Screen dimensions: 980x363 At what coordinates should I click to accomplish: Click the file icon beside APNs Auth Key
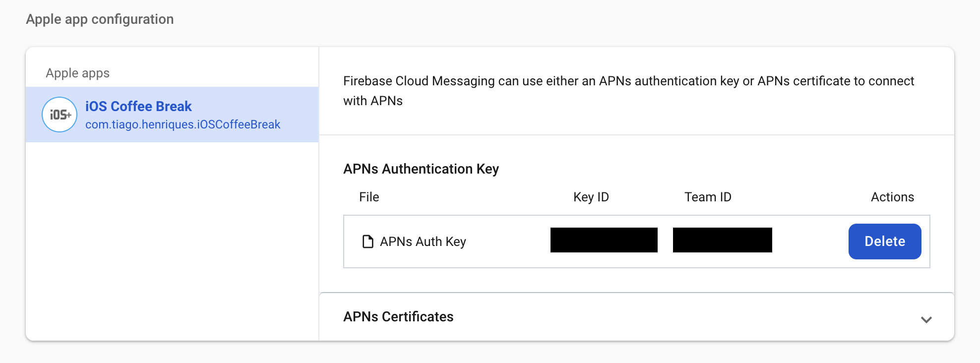coord(367,242)
